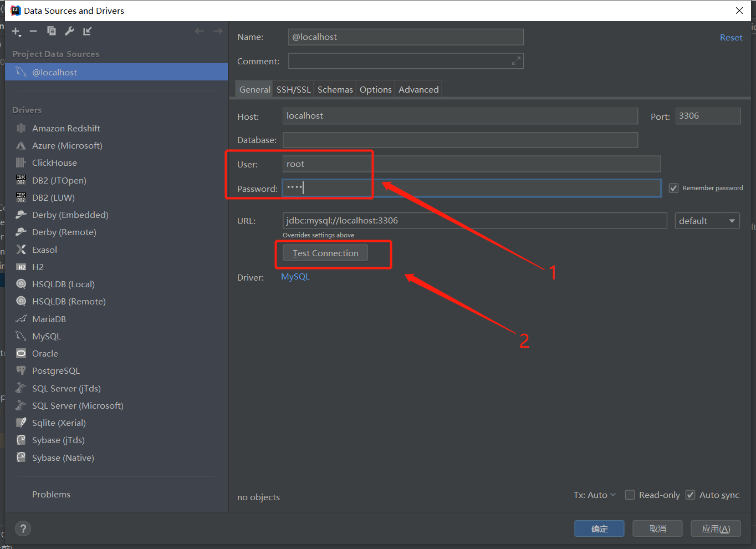Enable the Read-only checkbox
Screen dimensions: 756x549
coord(630,495)
